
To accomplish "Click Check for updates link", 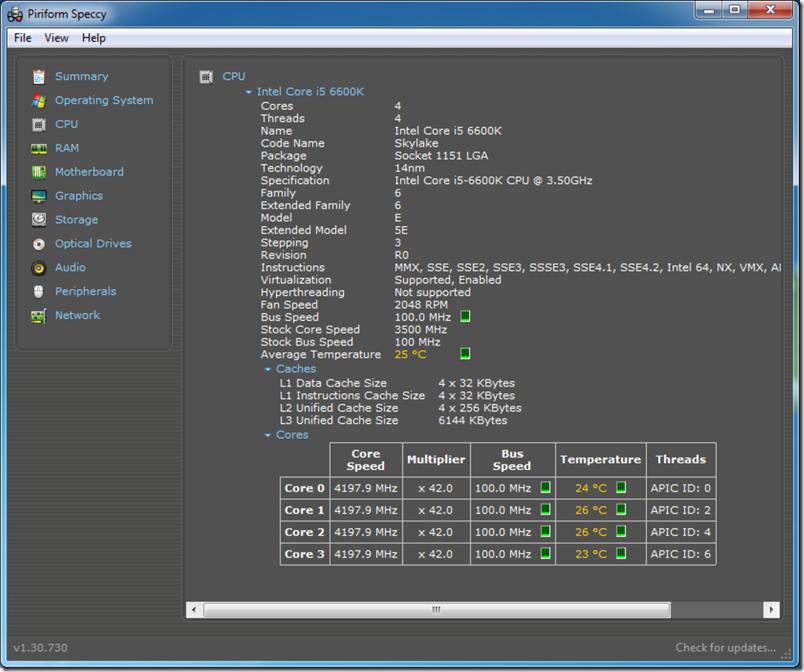I will point(725,648).
